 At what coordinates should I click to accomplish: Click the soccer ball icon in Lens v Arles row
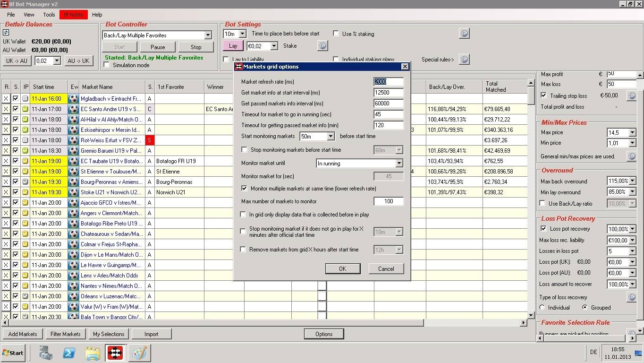pos(73,275)
